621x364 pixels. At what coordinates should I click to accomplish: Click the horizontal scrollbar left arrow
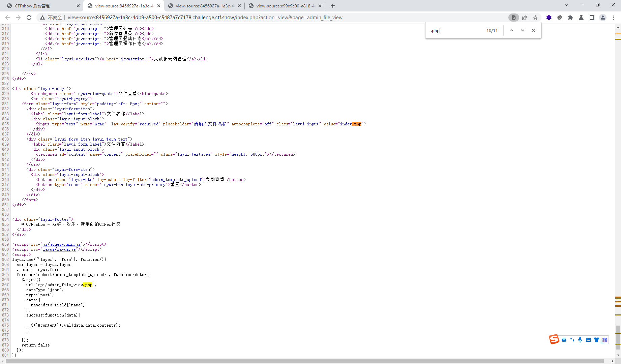(x=3, y=361)
